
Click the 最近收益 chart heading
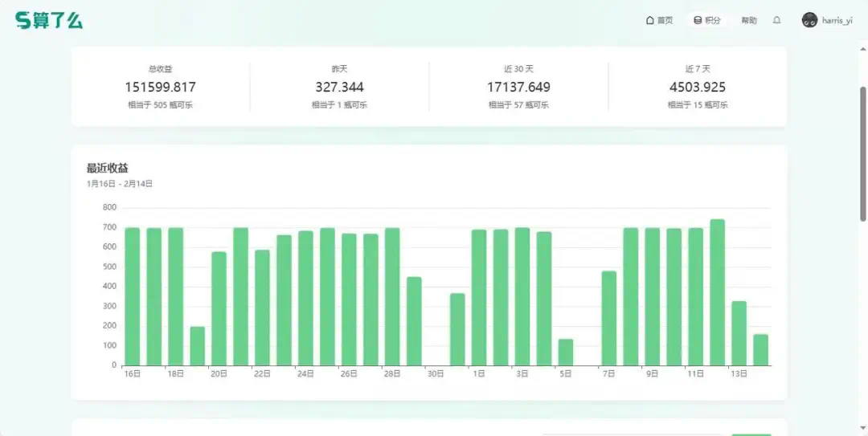[108, 168]
